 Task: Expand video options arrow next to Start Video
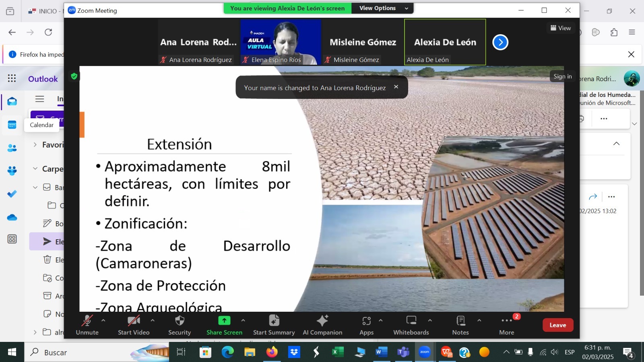(153, 321)
